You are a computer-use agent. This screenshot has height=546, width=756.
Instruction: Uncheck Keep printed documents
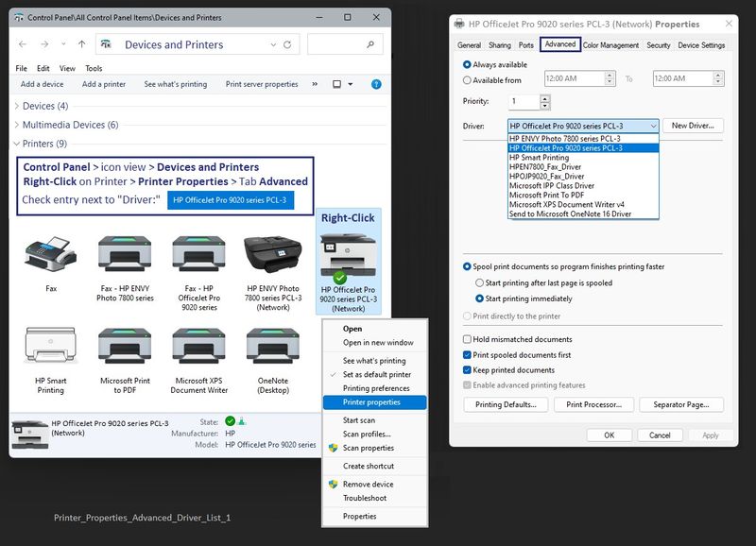[468, 369]
